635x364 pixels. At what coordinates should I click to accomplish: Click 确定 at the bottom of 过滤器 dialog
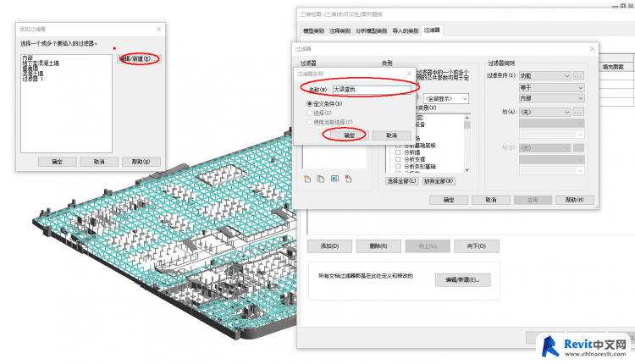pos(449,200)
